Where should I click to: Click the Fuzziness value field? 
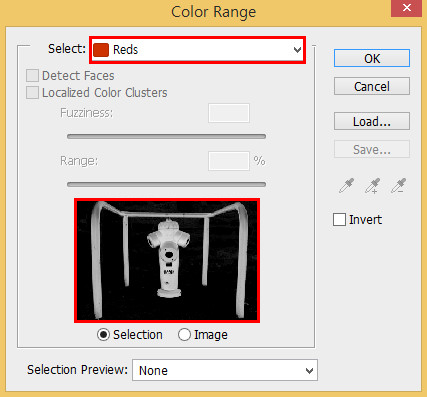(x=229, y=113)
